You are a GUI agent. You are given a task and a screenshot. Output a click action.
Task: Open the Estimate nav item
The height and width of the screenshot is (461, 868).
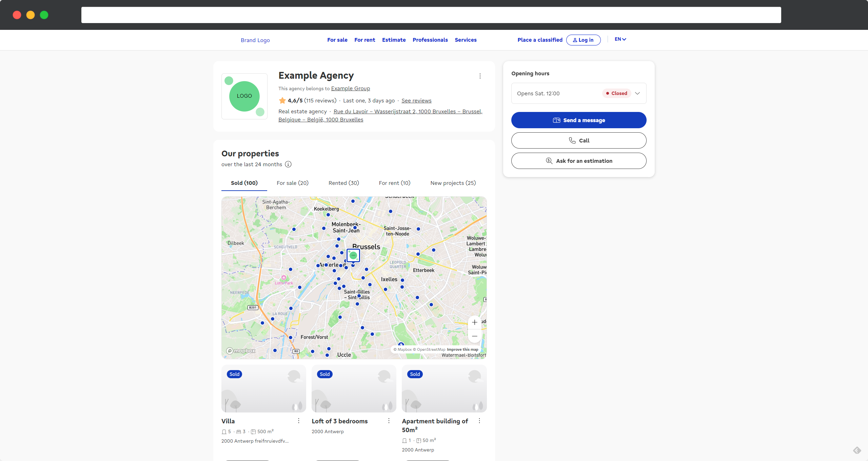click(394, 40)
